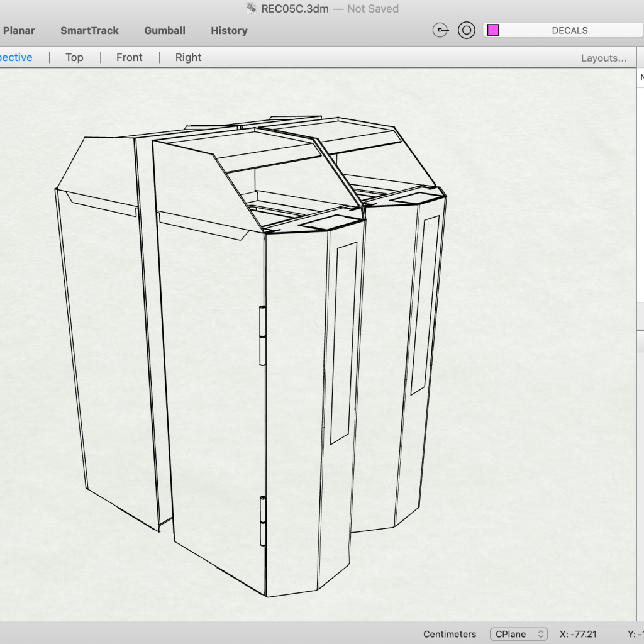This screenshot has width=644, height=644.
Task: Open the CPlane coordinate dropdown
Action: point(519,634)
